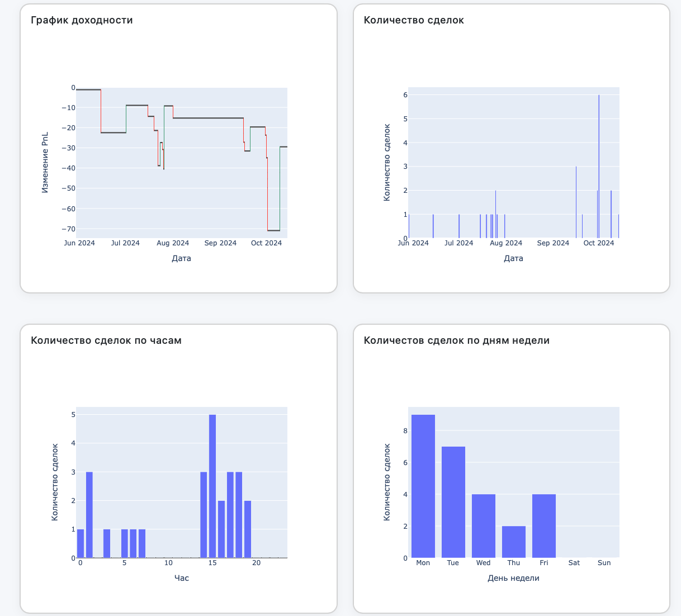Image resolution: width=681 pixels, height=616 pixels.
Task: Select the hour 19 bar in hourly chart
Action: 248,529
